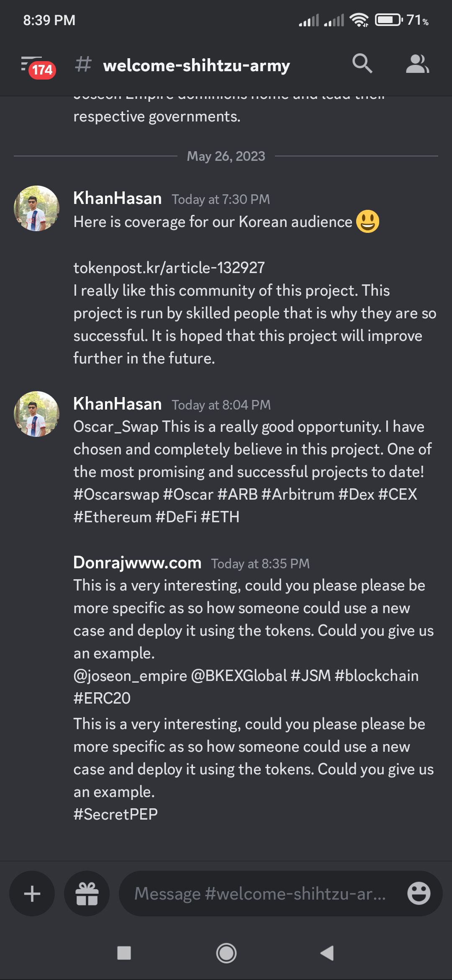Focus the Message #welcome-shihtzu-army input field
Image resolution: width=452 pixels, height=980 pixels.
coord(259,894)
